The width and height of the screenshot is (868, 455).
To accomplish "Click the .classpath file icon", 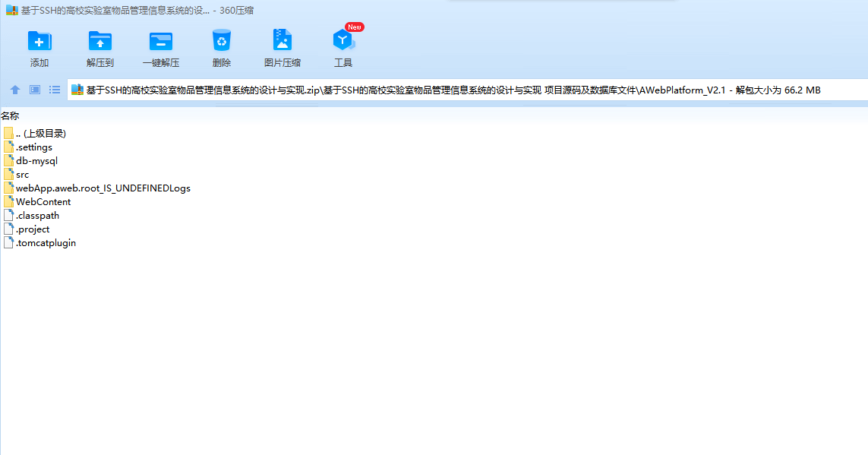I will 8,215.
